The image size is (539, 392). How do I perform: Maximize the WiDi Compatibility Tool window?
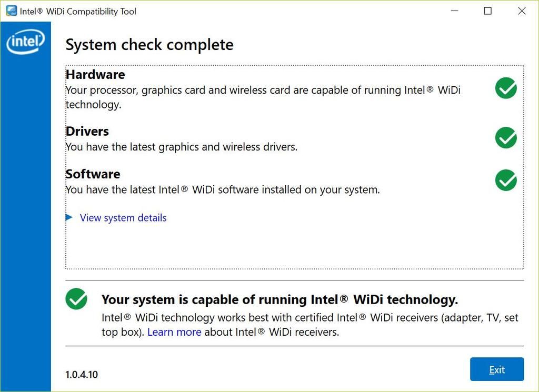(x=488, y=11)
